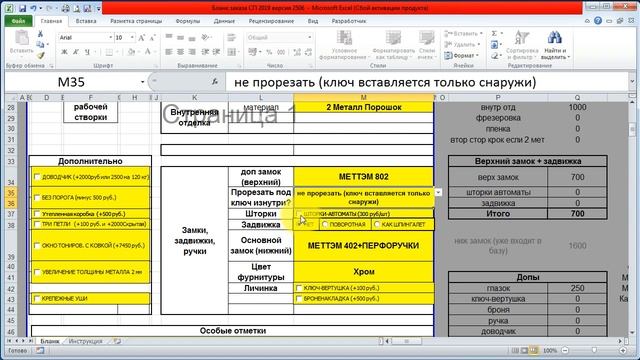
Task: Select ПОВОРОТНАЯ radio option for Задвижка
Action: 325,224
